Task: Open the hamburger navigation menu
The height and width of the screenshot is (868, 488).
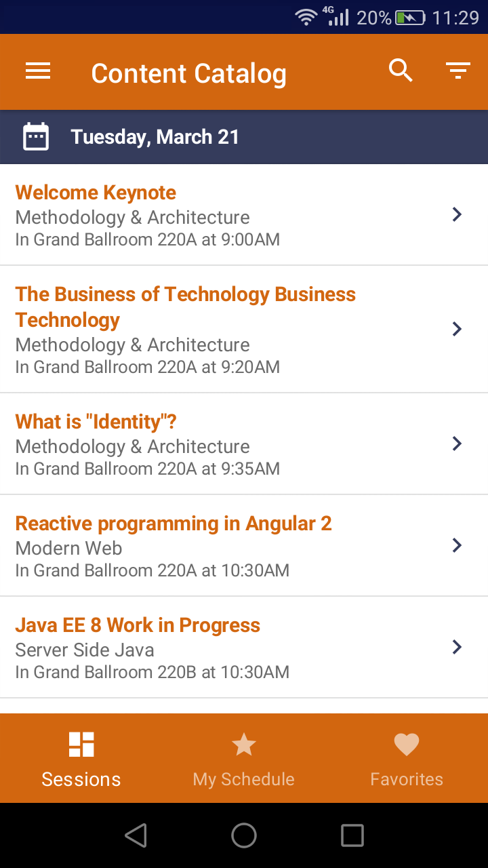Action: 38,71
